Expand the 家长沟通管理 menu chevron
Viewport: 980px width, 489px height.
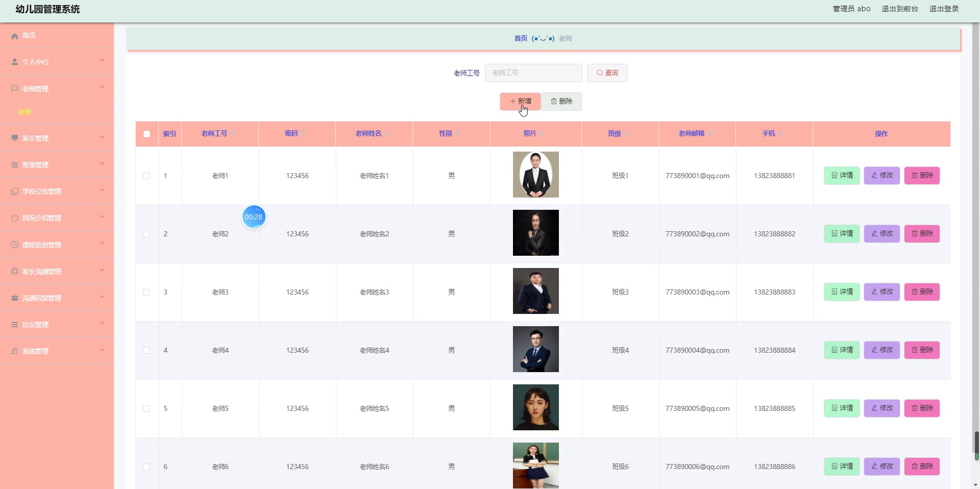[x=102, y=270]
